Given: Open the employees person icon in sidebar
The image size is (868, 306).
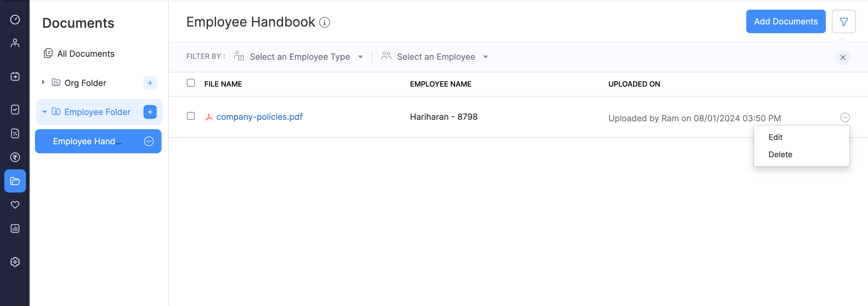Looking at the screenshot, I should [15, 43].
